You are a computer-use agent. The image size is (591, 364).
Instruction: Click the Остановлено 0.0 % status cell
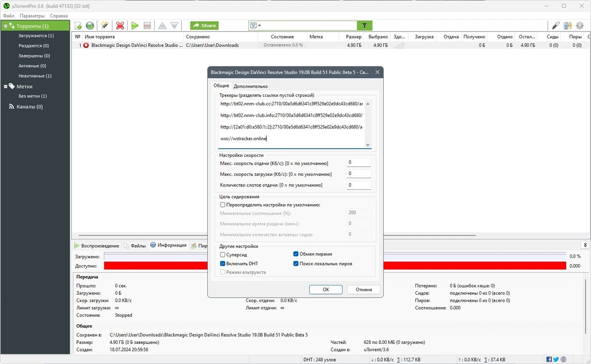coord(283,45)
